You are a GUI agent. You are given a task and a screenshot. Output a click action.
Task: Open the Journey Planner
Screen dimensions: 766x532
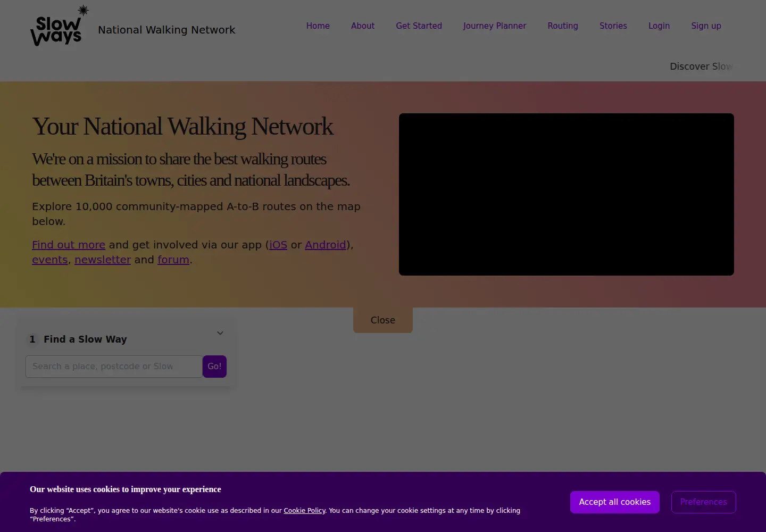click(495, 26)
